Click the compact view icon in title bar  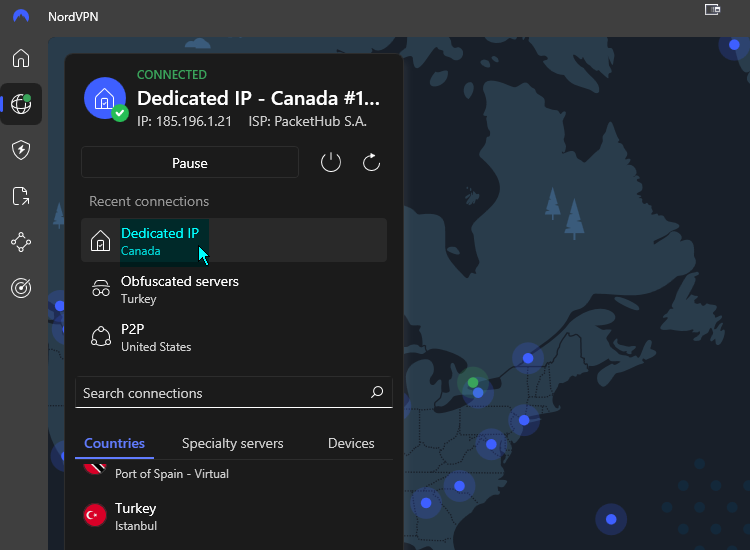pyautogui.click(x=712, y=10)
